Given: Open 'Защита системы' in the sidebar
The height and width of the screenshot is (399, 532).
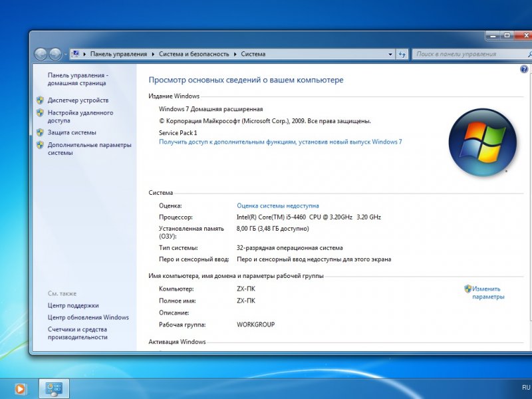Looking at the screenshot, I should point(72,132).
